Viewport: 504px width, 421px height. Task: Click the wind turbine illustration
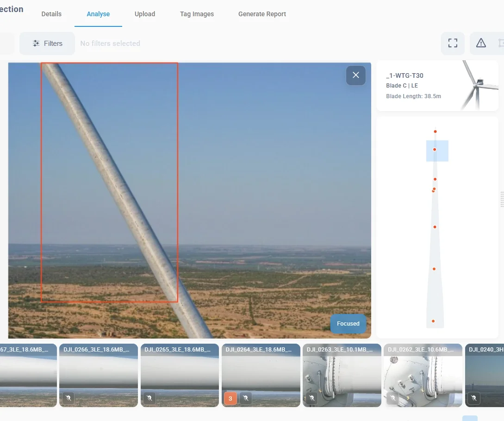pos(479,86)
